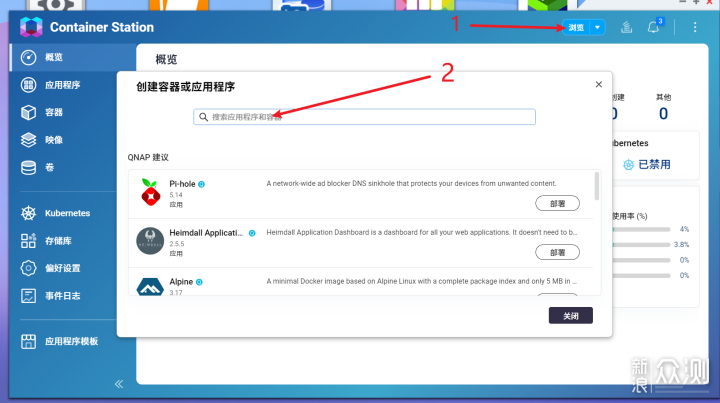Screen dimensions: 720x403
Task: Click the Heimdall description text
Action: (422, 232)
